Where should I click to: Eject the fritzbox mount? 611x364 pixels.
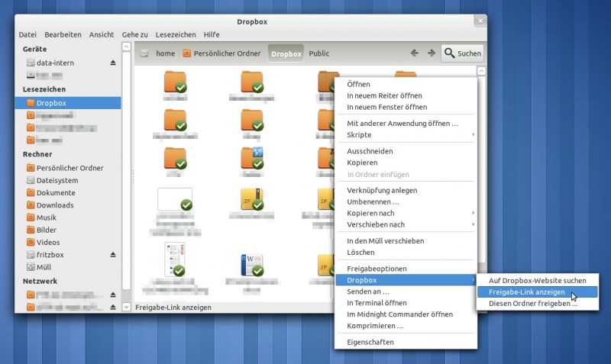pos(113,255)
